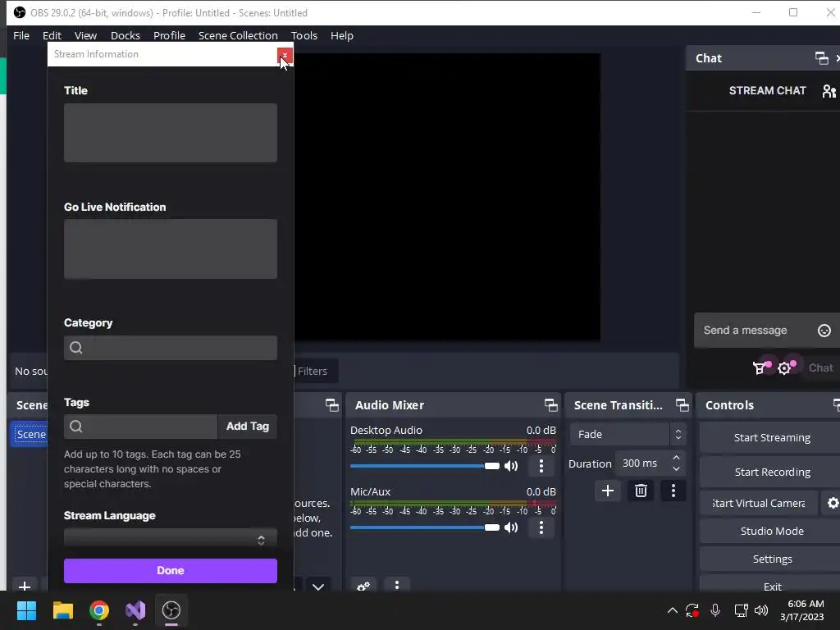Click Start Recording
The width and height of the screenshot is (840, 630).
[771, 472]
